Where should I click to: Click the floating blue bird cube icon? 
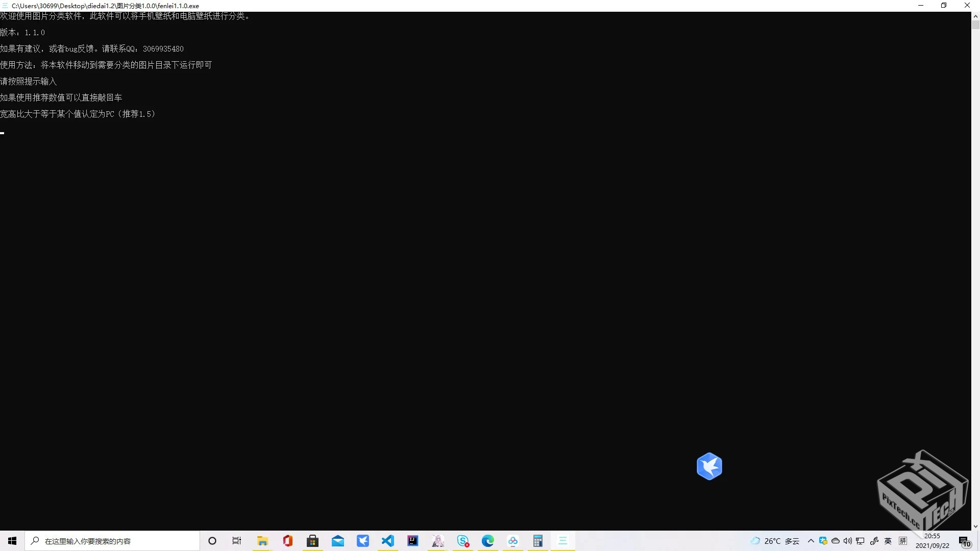[x=709, y=466]
